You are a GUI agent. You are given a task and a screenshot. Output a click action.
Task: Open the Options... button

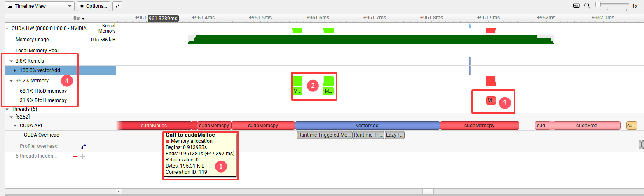pos(94,6)
